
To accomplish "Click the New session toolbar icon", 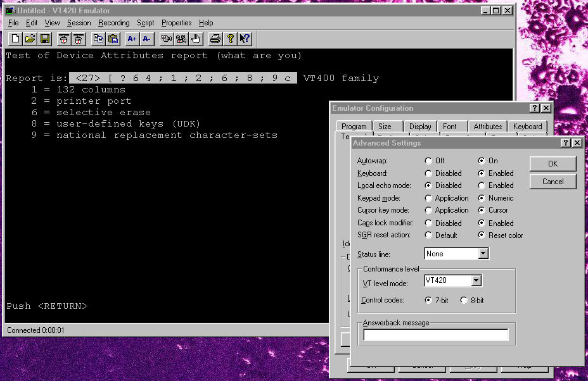I will coord(15,39).
